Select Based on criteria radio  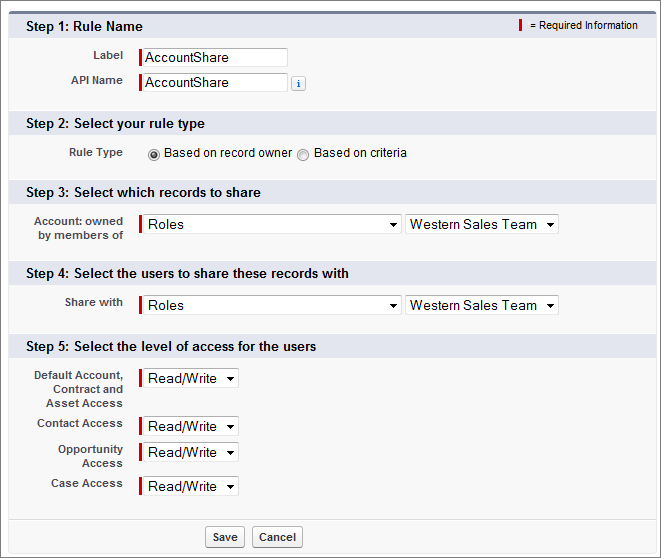pyautogui.click(x=303, y=155)
